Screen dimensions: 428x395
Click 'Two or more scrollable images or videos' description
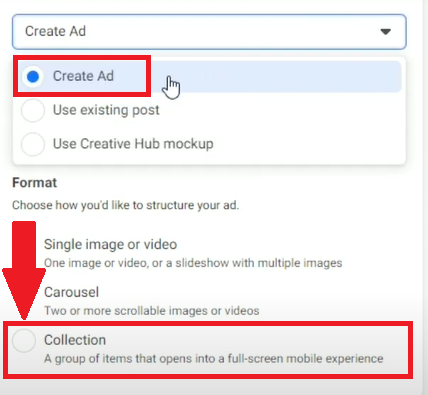[x=152, y=311]
